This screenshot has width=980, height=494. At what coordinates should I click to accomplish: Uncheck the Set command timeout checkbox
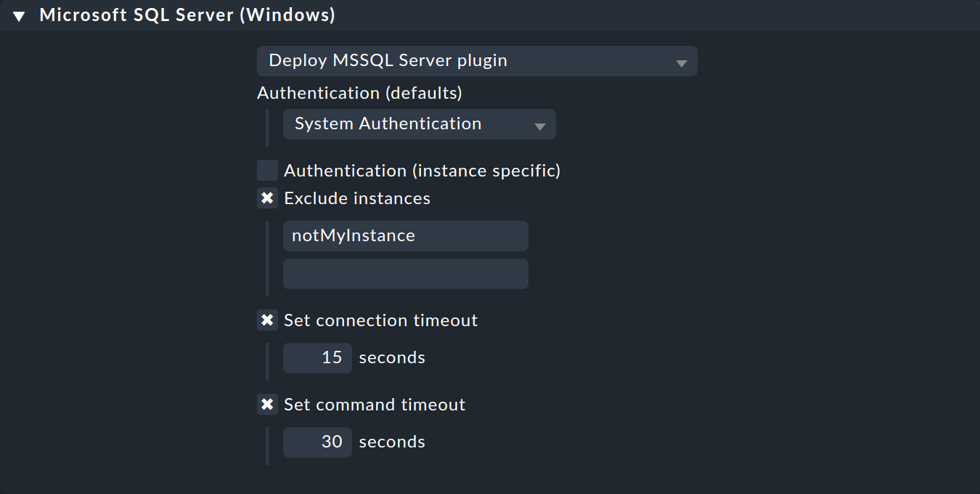point(267,405)
